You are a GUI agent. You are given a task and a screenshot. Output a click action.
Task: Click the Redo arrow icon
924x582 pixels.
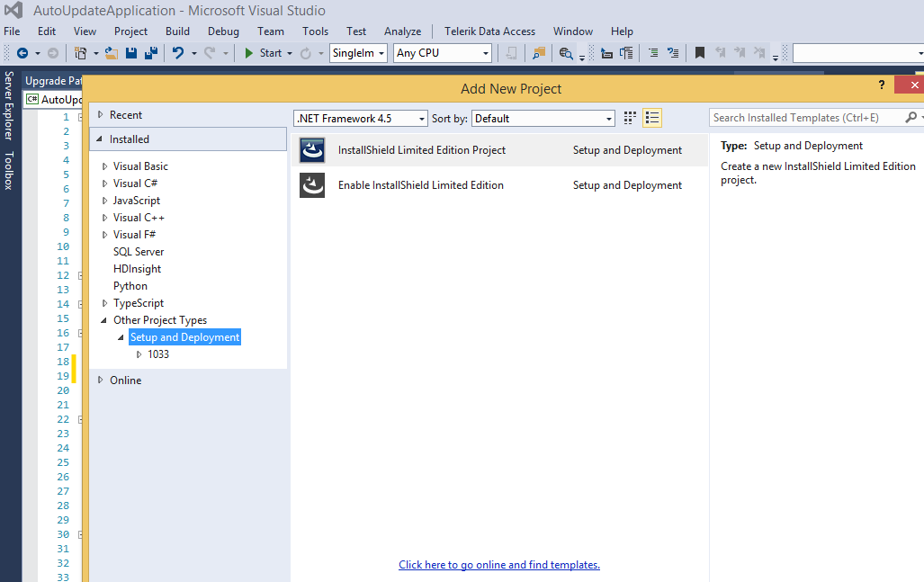click(x=210, y=53)
